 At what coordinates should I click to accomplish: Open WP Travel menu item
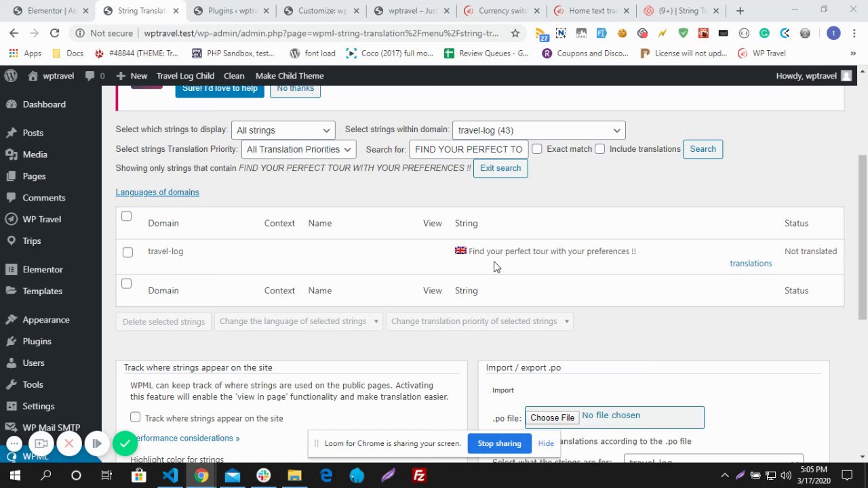(41, 220)
